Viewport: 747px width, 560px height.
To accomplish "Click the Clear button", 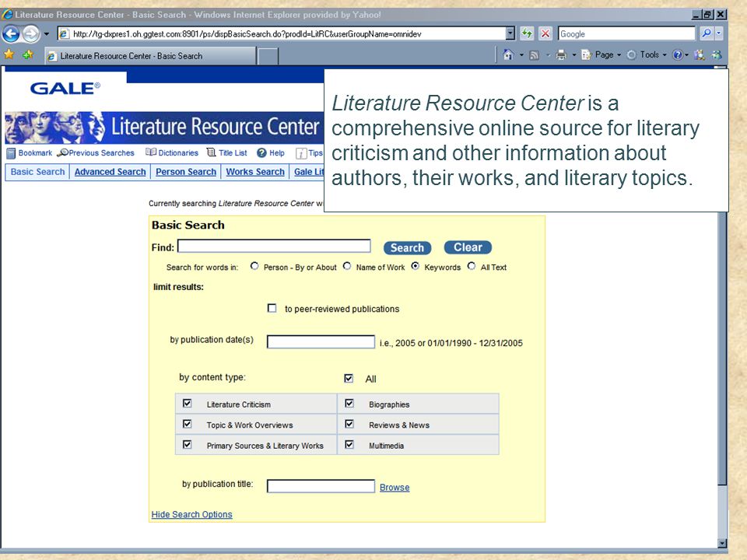I will 468,247.
